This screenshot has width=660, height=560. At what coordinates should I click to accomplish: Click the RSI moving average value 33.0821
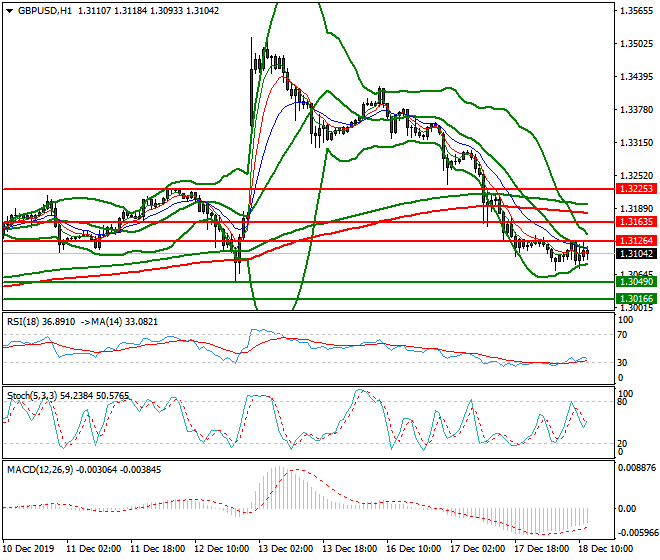click(x=141, y=322)
